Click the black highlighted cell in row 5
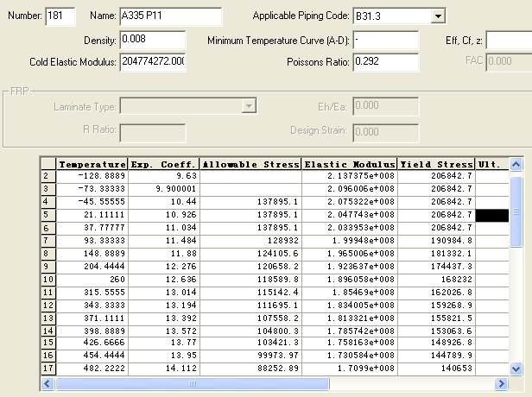 [x=491, y=213]
